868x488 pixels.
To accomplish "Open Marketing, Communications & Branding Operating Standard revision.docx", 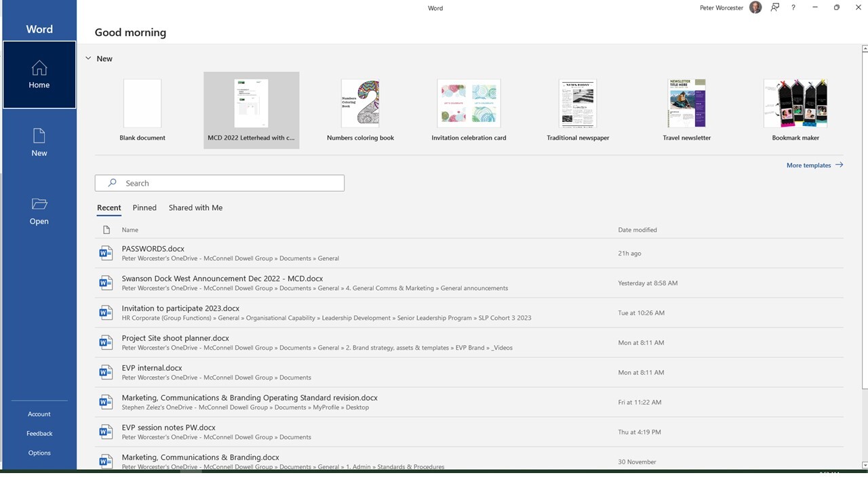I will (469, 402).
